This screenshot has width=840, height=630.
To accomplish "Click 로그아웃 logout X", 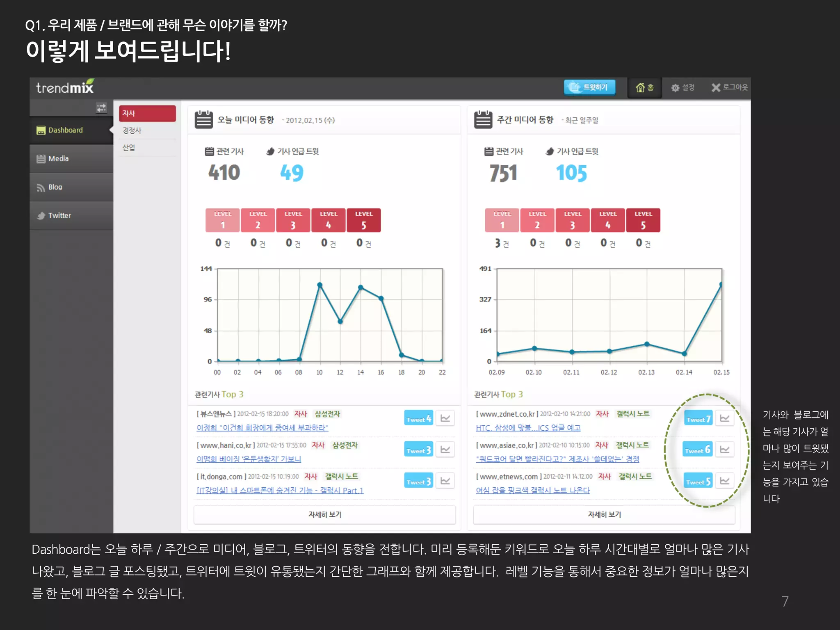I will 730,87.
